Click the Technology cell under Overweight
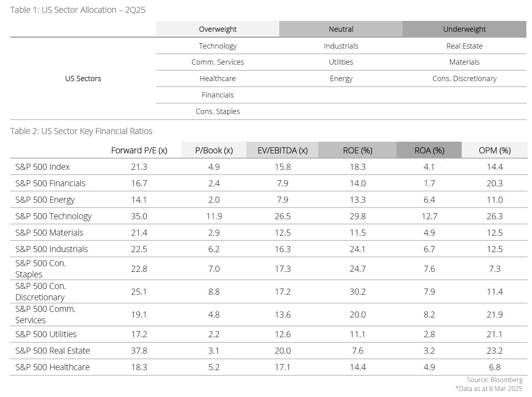532x397 pixels. (217, 46)
